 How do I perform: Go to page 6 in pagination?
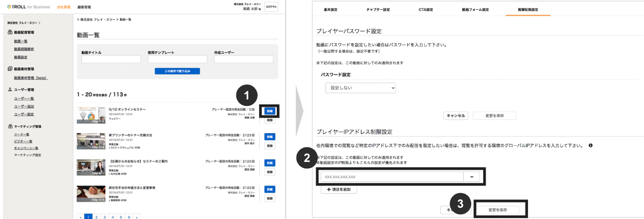coord(129,217)
